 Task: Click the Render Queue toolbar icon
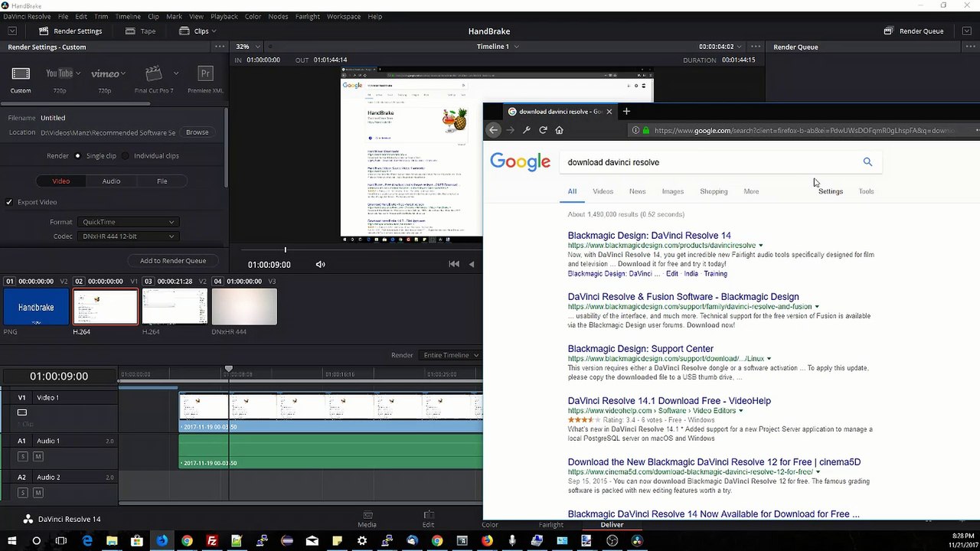tap(888, 31)
